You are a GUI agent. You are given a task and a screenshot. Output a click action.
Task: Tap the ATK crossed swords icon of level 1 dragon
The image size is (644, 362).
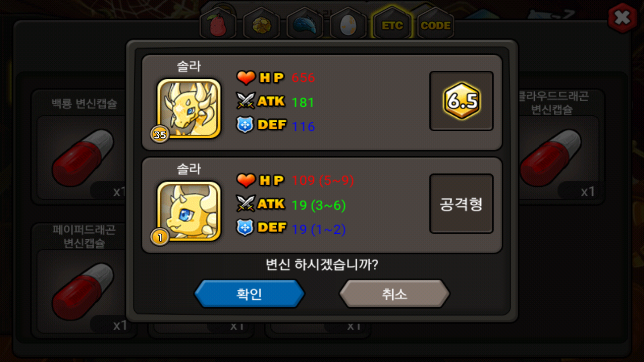point(246,203)
